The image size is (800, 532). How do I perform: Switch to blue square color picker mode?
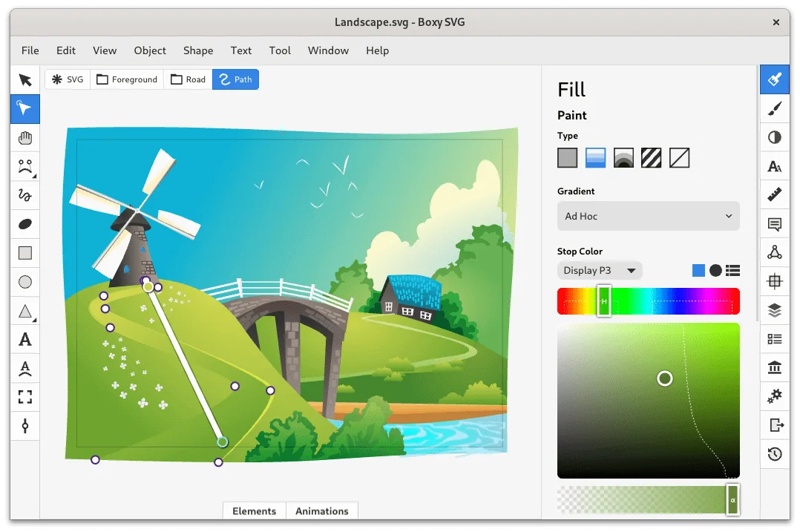coord(698,270)
